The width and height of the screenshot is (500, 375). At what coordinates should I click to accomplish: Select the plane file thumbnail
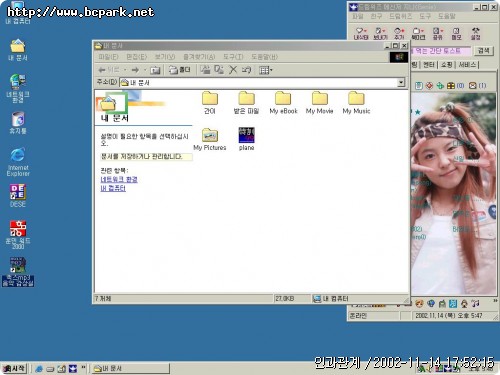click(x=246, y=139)
